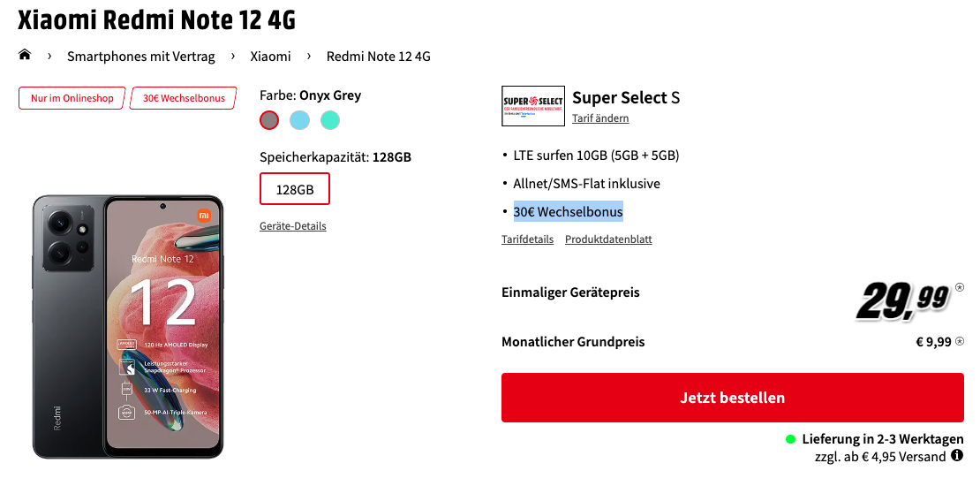
Task: Choose the mint green color option
Action: click(x=330, y=119)
